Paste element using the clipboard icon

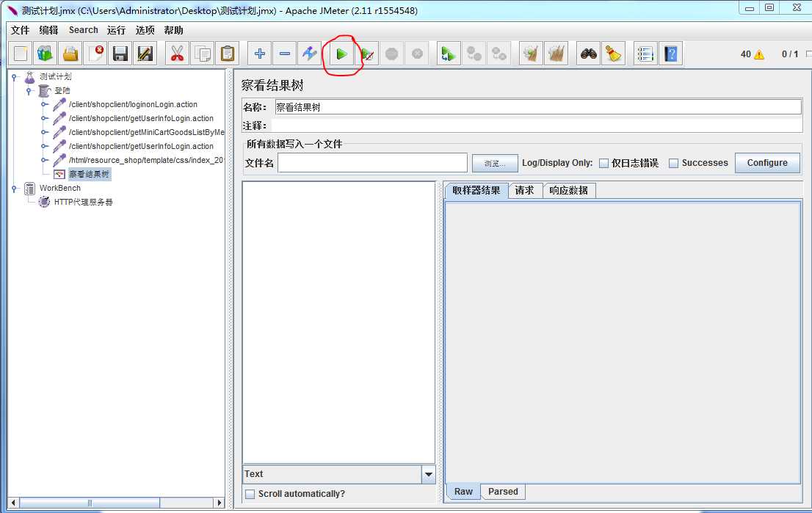[x=227, y=54]
